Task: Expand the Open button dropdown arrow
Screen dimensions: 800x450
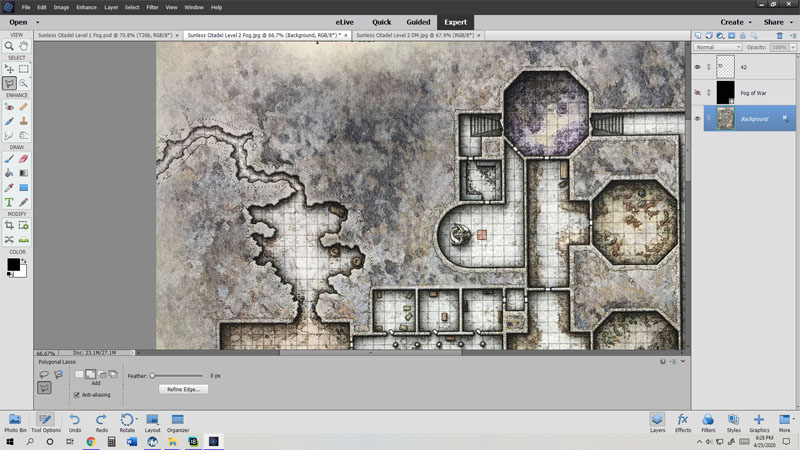Action: [37, 22]
